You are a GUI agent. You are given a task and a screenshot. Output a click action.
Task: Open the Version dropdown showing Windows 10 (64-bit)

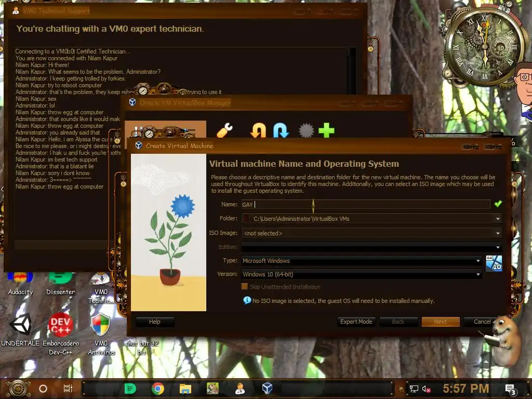click(362, 274)
